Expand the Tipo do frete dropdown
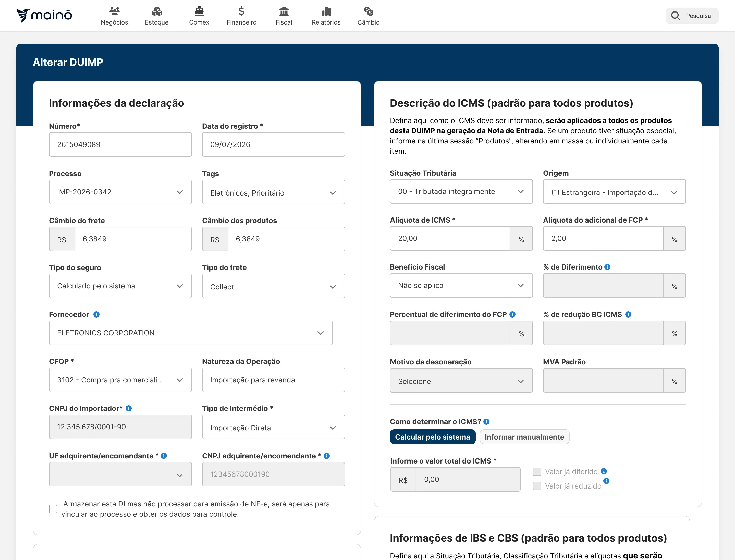This screenshot has width=735, height=560. pos(273,286)
